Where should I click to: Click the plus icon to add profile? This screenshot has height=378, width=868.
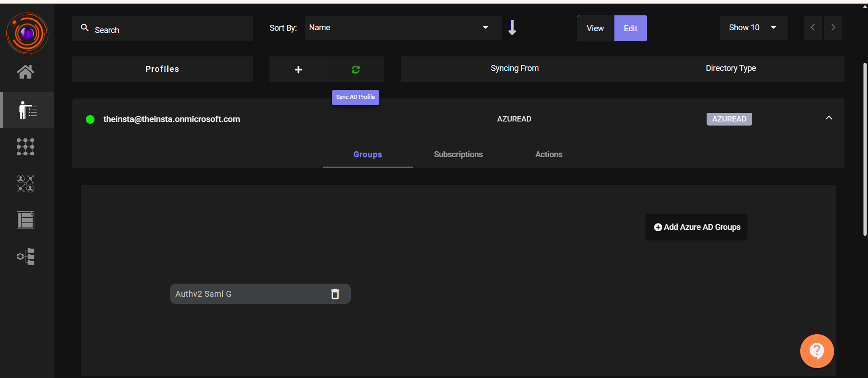tap(298, 70)
